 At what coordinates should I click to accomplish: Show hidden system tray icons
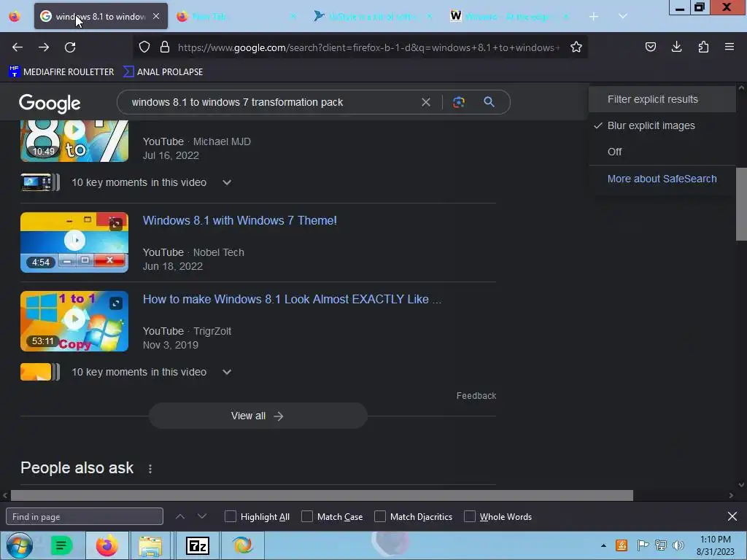pos(603,545)
